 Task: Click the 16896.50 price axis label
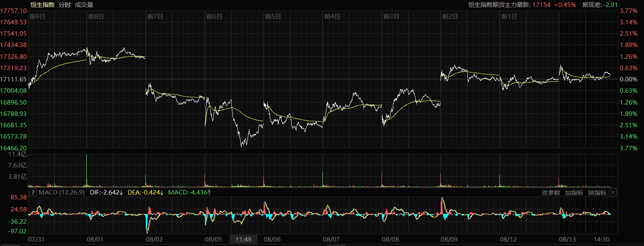click(13, 103)
